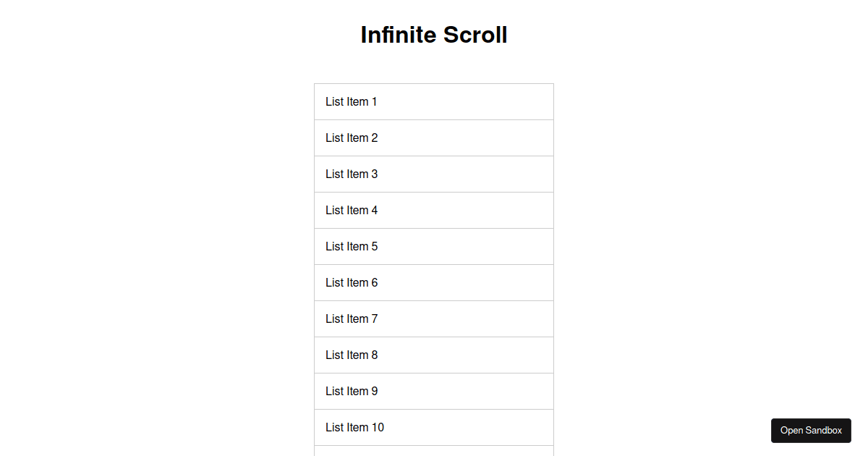Click the word "List" in the sixth row
The width and height of the screenshot is (868, 456).
coord(334,283)
